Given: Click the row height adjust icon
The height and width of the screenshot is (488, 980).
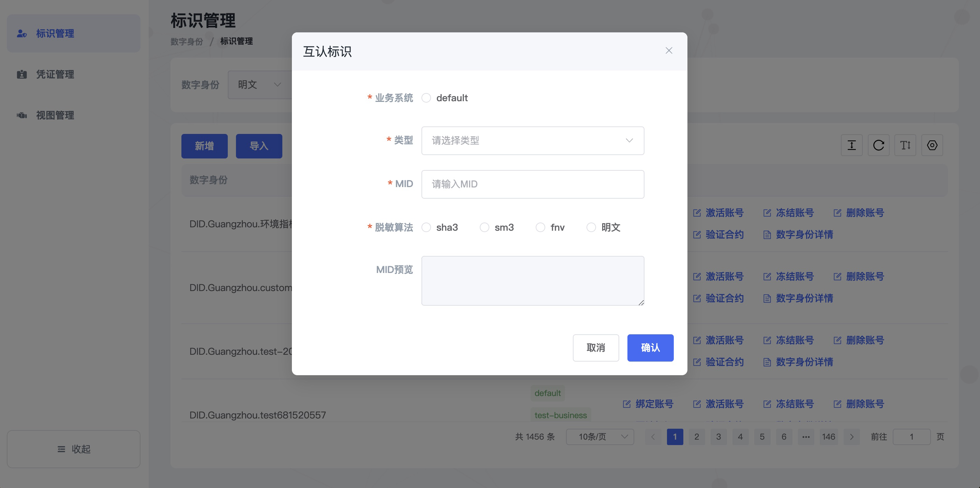Looking at the screenshot, I should (x=851, y=145).
